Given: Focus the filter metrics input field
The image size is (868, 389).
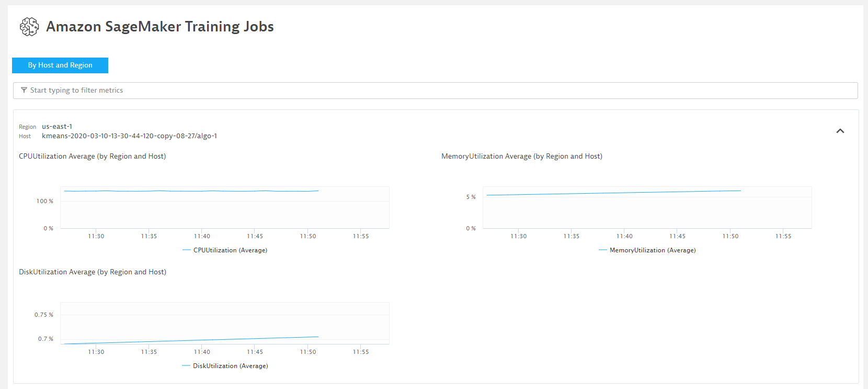Looking at the screenshot, I should (x=435, y=91).
